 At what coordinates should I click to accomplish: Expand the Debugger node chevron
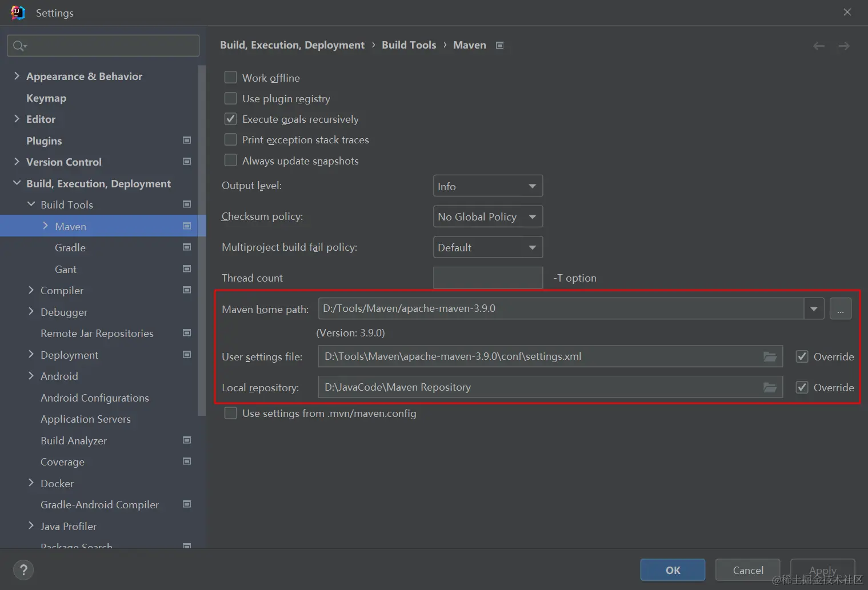(31, 312)
